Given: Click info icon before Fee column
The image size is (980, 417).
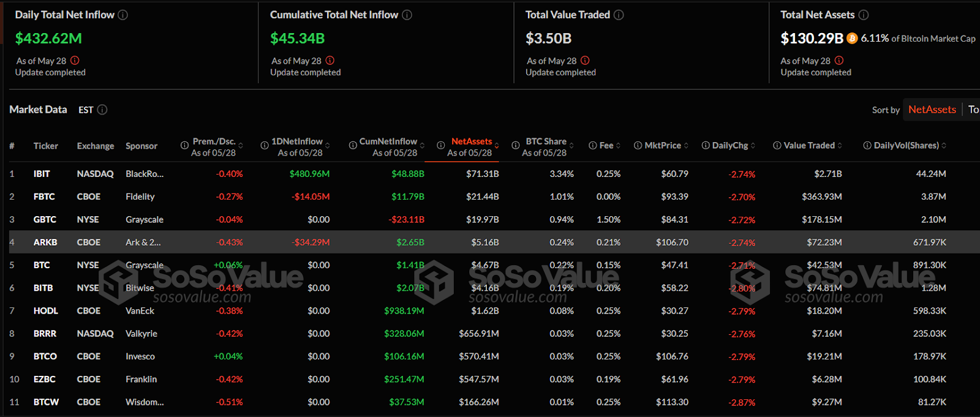Looking at the screenshot, I should 593,146.
